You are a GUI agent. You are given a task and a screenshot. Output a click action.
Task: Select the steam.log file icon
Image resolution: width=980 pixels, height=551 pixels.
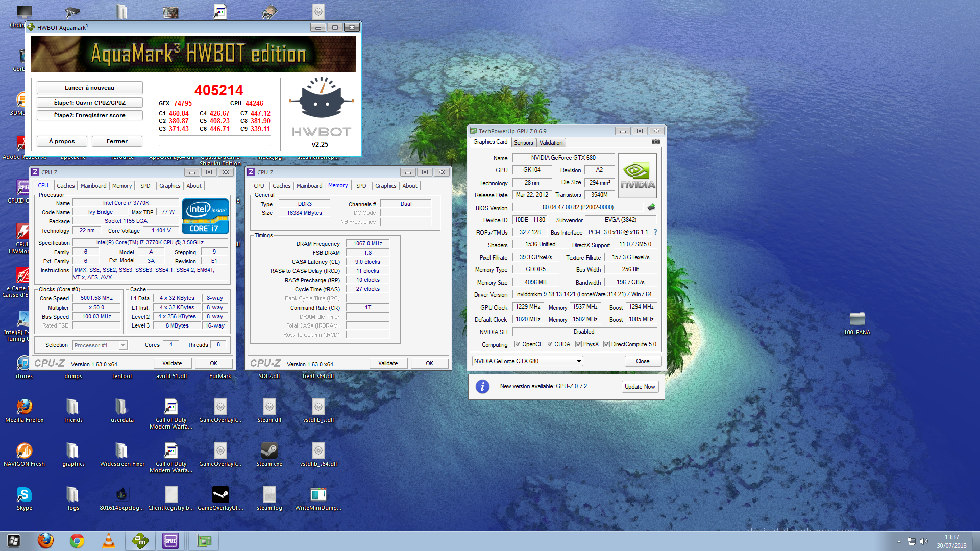269,499
